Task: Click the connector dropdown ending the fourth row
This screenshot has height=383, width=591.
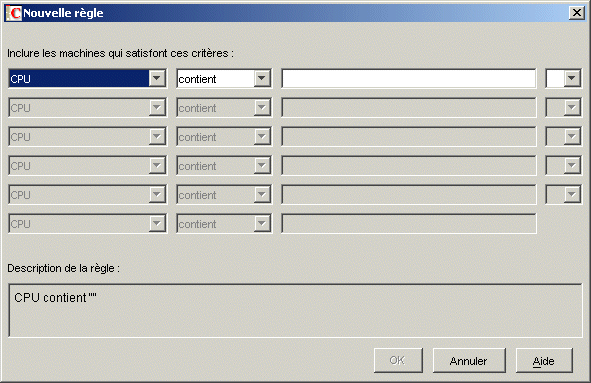Action: pyautogui.click(x=563, y=165)
